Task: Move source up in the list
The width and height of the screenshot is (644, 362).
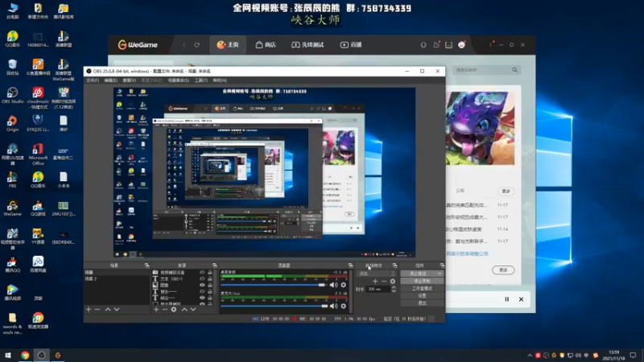Action: 184,309
